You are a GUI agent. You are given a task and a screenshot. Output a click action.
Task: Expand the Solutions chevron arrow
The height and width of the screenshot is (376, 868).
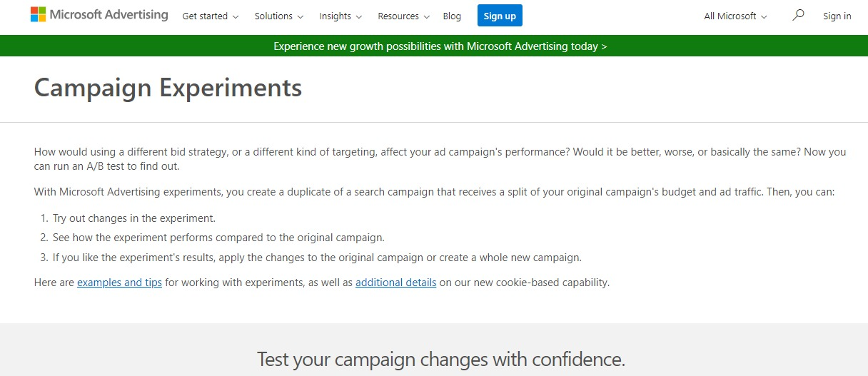click(x=301, y=16)
